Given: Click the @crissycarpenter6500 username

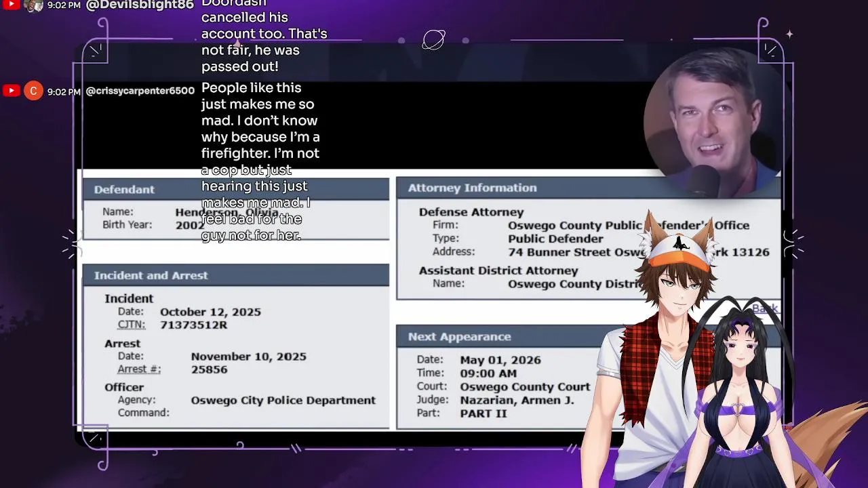Looking at the screenshot, I should tap(140, 91).
